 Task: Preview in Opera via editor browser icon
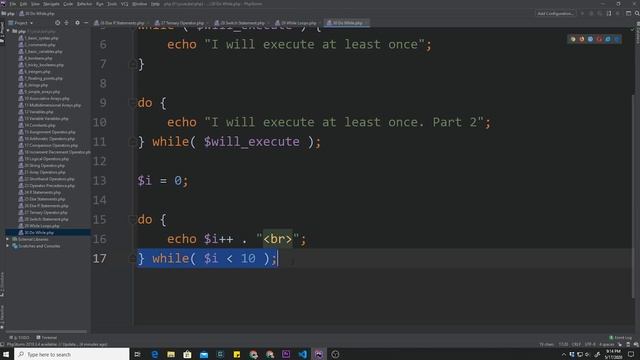pyautogui.click(x=599, y=39)
